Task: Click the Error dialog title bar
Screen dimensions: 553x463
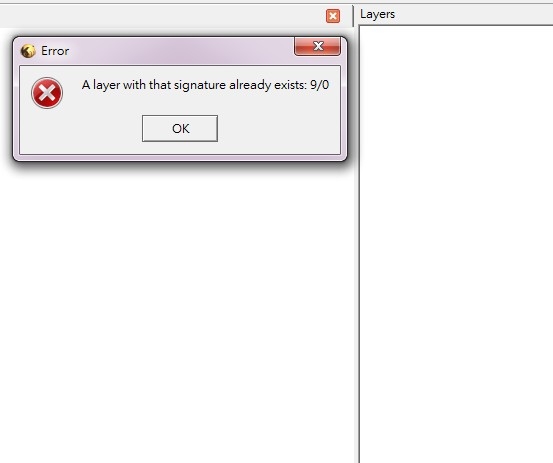Action: (x=176, y=51)
